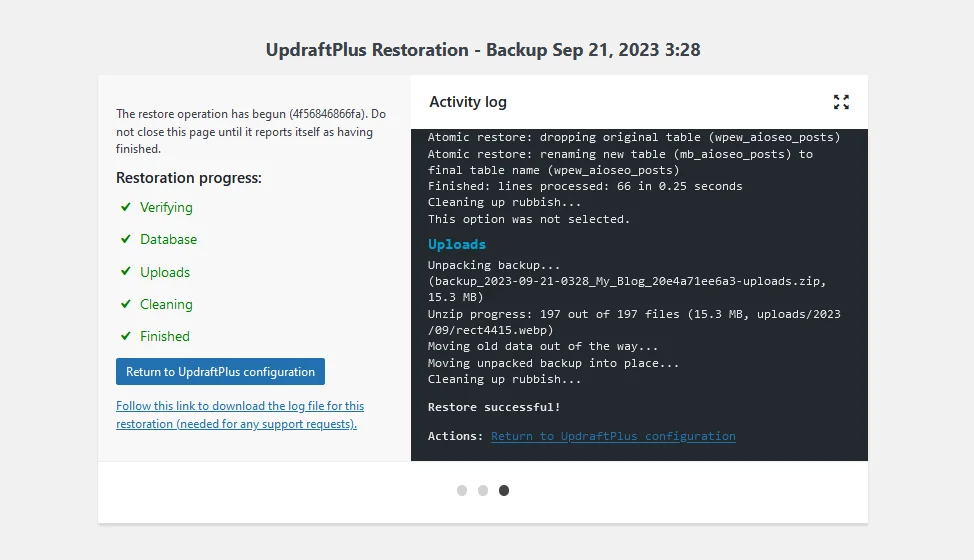Image resolution: width=974 pixels, height=560 pixels.
Task: Select the third active carousel dot
Action: point(504,490)
